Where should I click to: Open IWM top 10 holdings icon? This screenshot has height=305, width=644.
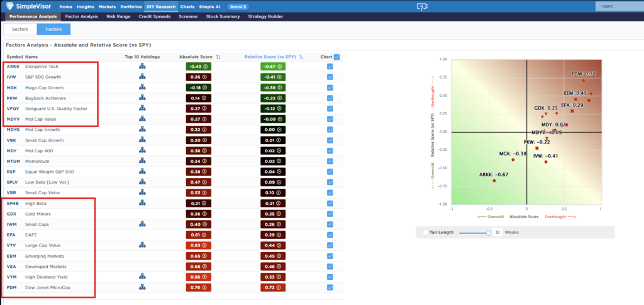(x=142, y=224)
